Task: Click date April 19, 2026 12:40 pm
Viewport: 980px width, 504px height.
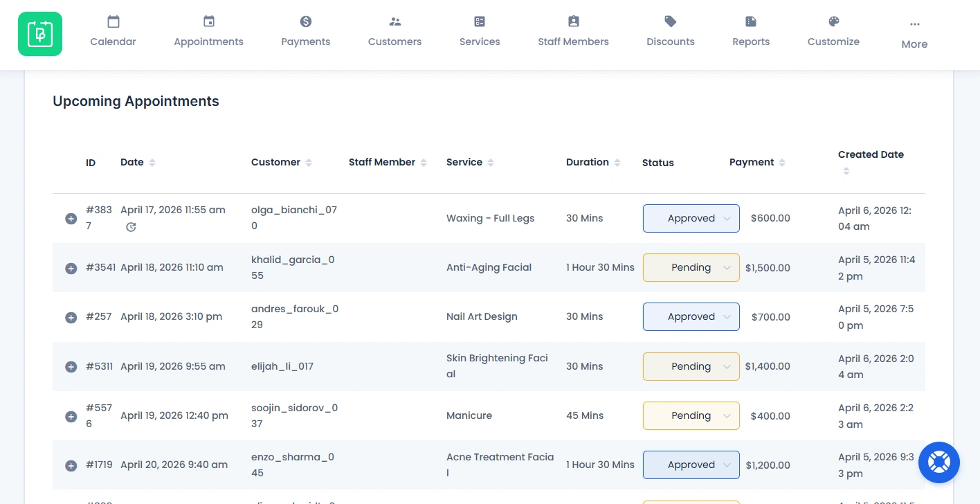Action: pyautogui.click(x=174, y=415)
